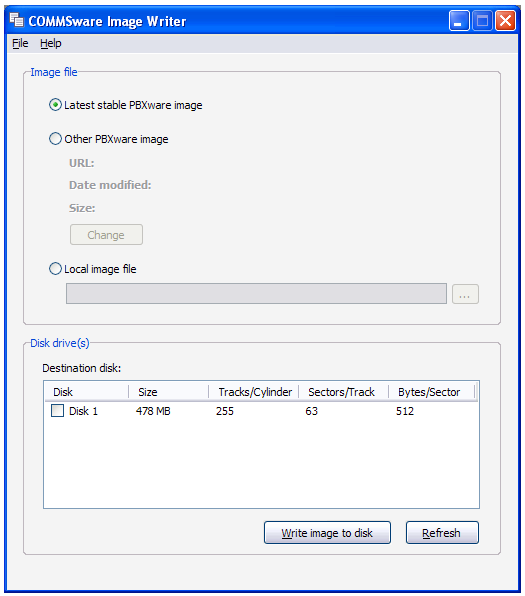Open the Help menu
Image resolution: width=525 pixels, height=596 pixels.
pyautogui.click(x=51, y=43)
